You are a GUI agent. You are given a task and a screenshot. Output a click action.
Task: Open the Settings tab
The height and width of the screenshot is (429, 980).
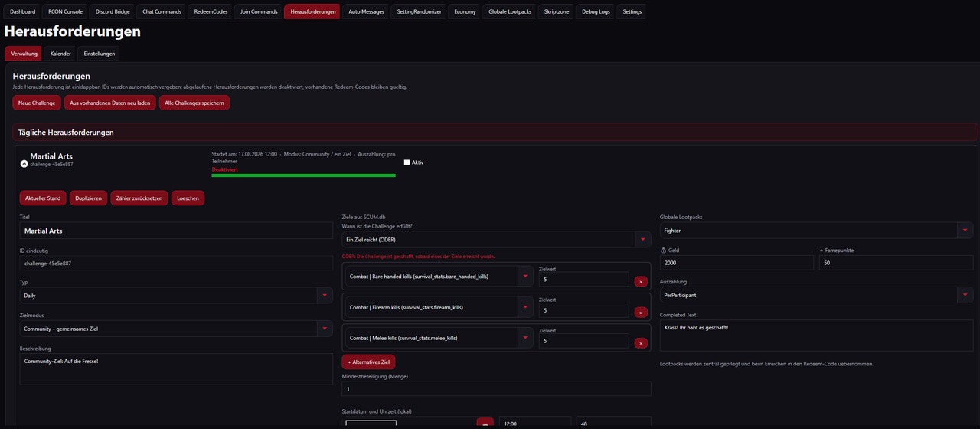pos(632,11)
